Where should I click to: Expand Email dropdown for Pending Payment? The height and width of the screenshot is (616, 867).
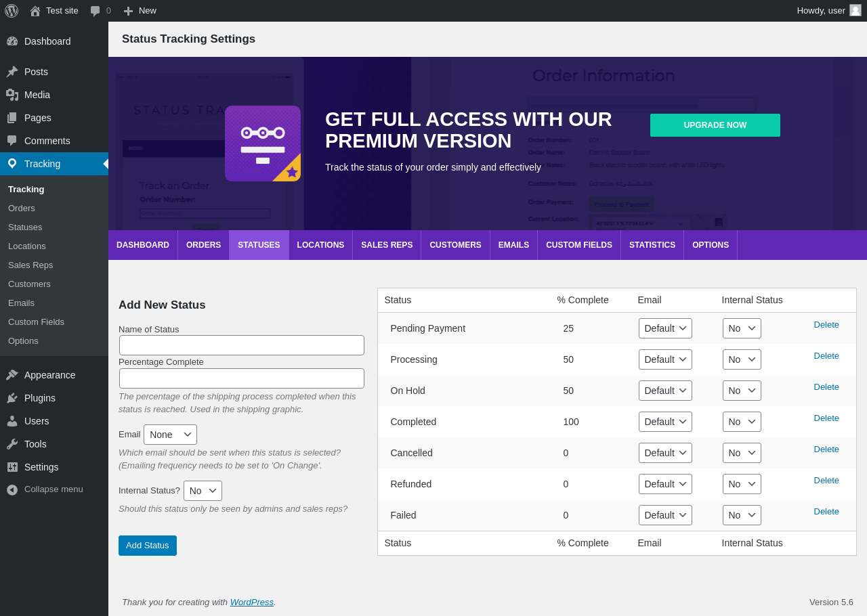(x=665, y=328)
